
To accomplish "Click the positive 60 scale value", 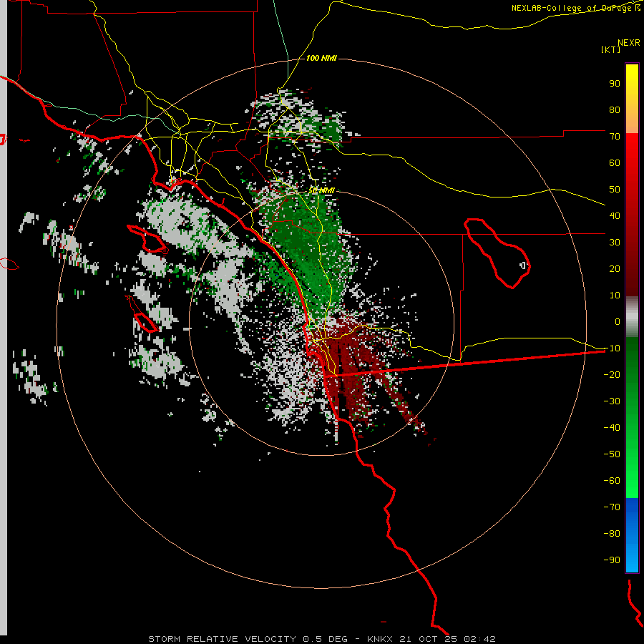I will [x=615, y=162].
